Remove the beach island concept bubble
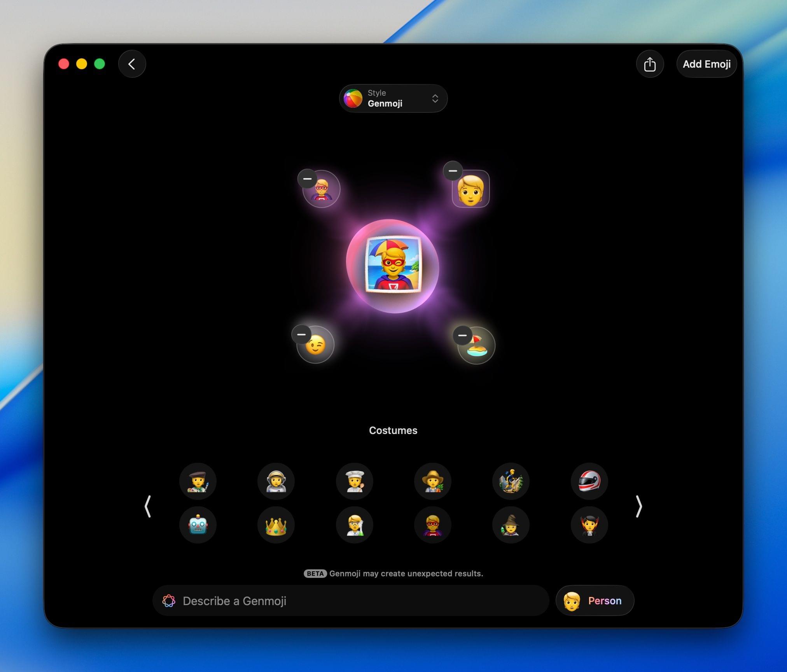The width and height of the screenshot is (787, 672). [x=462, y=336]
